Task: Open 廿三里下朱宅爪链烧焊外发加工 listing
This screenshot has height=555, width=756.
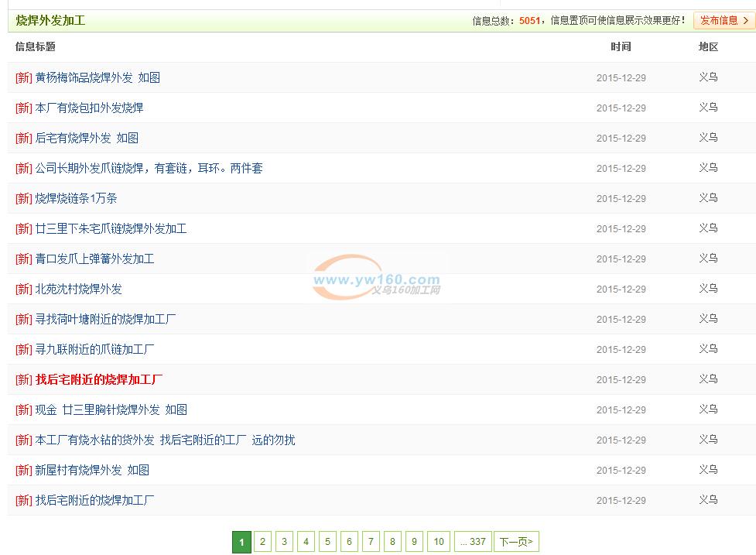Action: [111, 228]
